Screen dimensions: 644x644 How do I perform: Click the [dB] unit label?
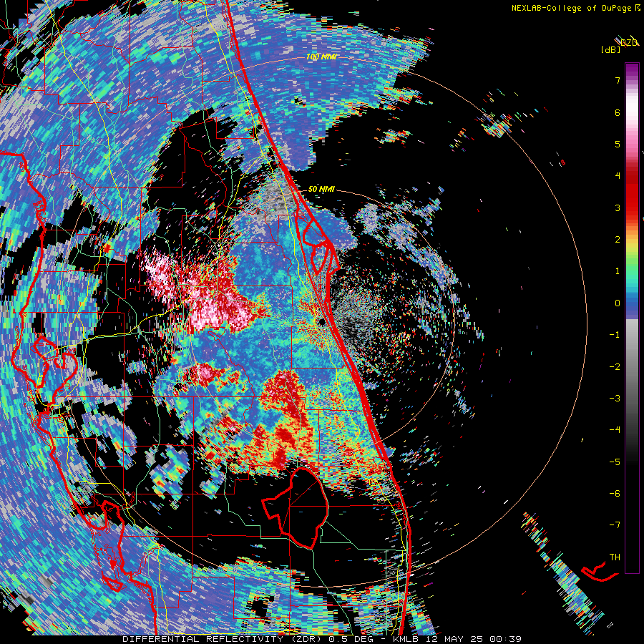[x=611, y=49]
